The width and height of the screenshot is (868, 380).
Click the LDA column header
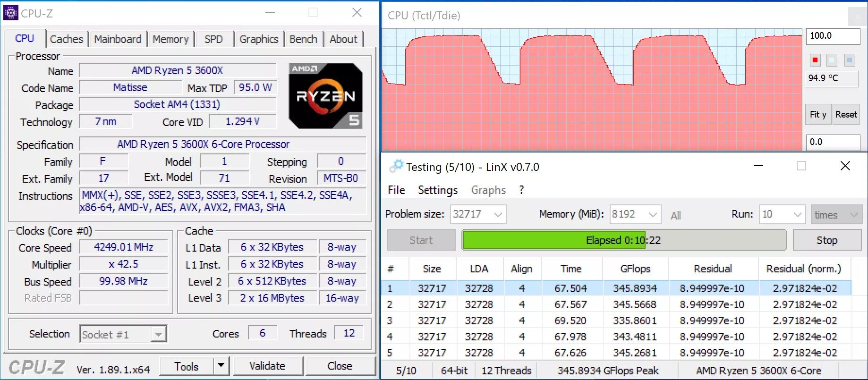pos(479,269)
